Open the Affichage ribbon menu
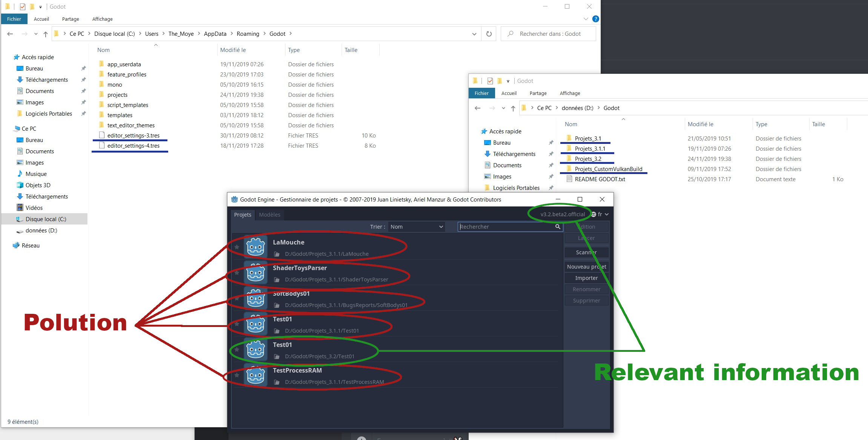 [102, 19]
